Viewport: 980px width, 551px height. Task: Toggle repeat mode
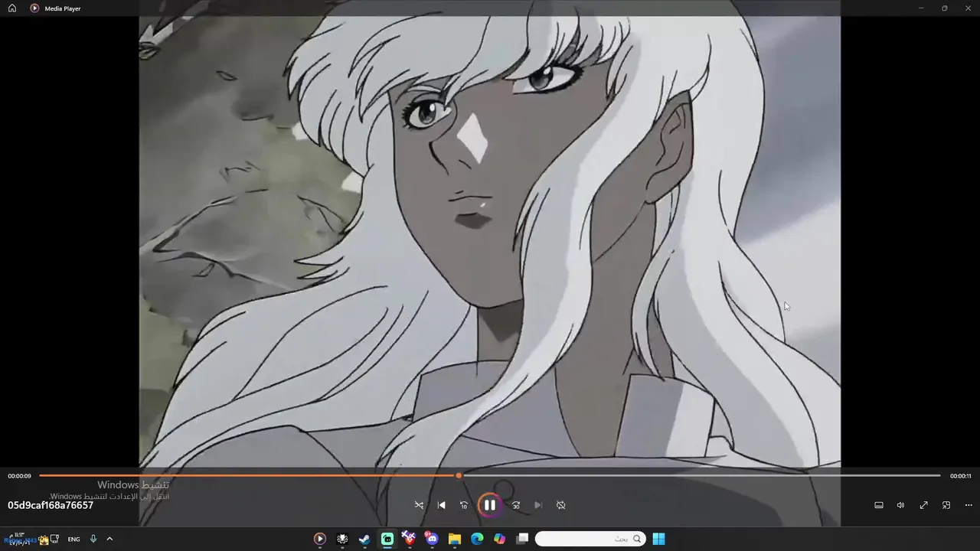click(560, 505)
